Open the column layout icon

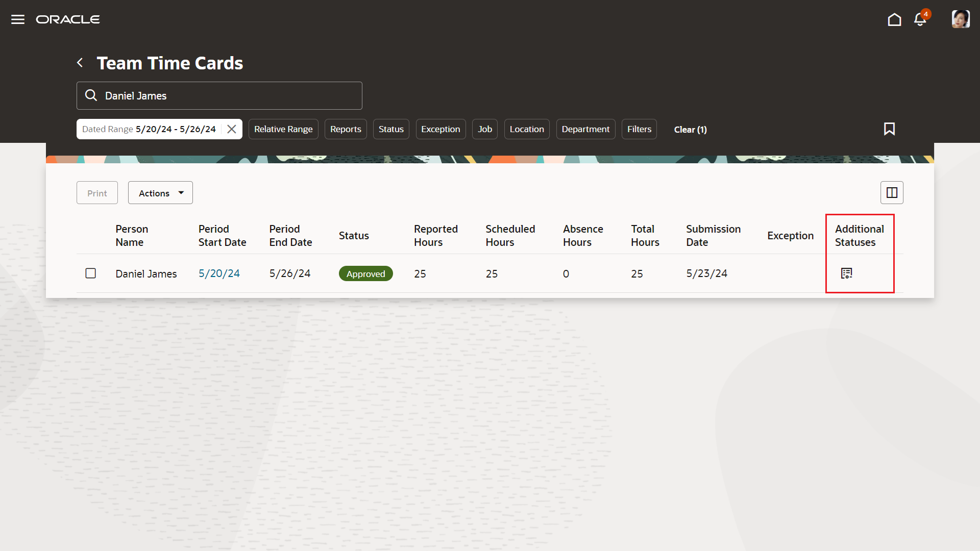(892, 193)
